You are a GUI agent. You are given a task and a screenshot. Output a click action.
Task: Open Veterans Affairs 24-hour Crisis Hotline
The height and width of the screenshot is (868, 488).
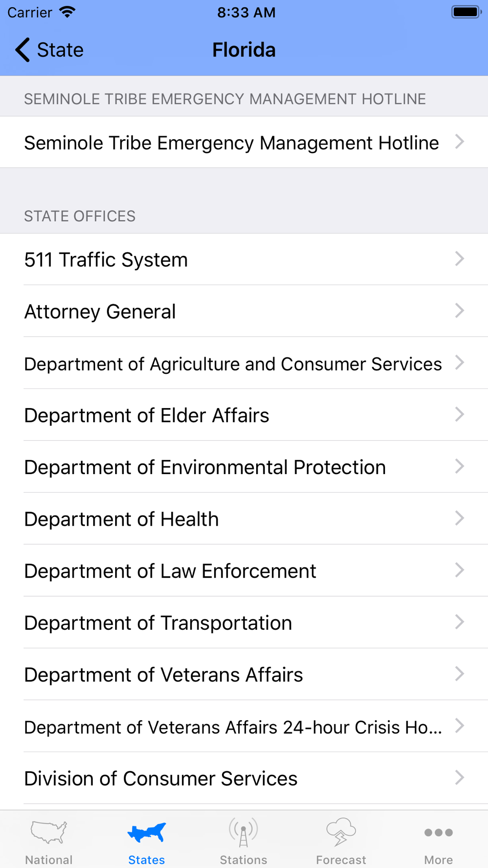coord(244,726)
